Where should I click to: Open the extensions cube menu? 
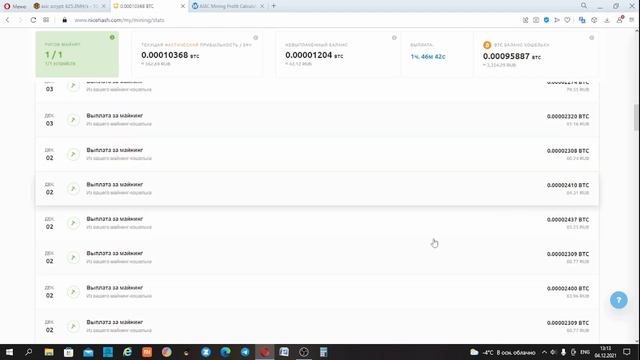tap(594, 20)
